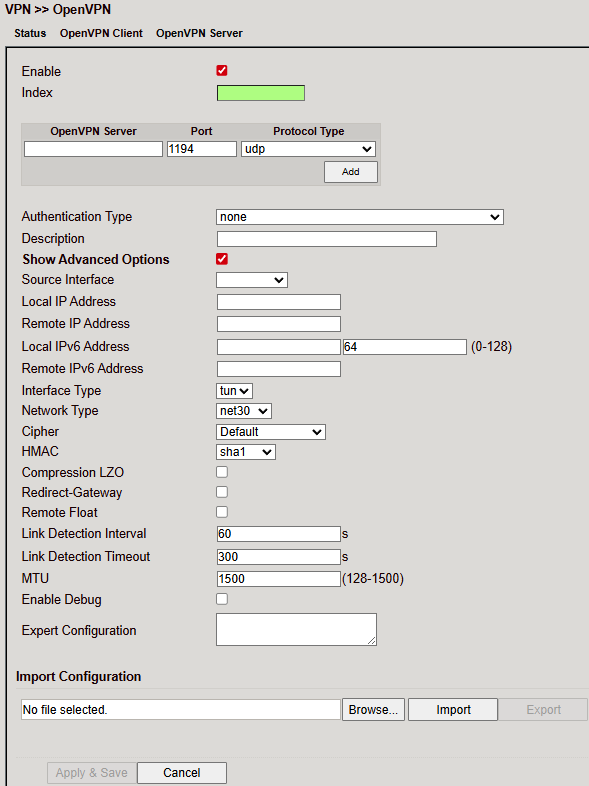Image resolution: width=589 pixels, height=786 pixels.
Task: Open the Authentication Type dropdown
Action: [x=360, y=217]
